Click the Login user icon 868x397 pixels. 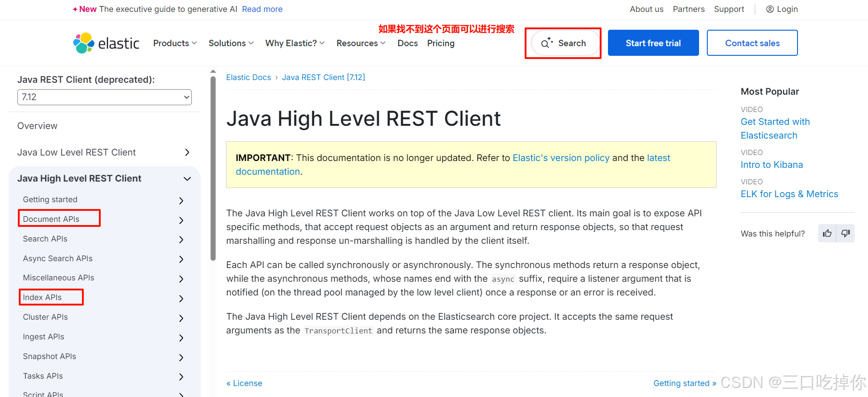[x=770, y=9]
